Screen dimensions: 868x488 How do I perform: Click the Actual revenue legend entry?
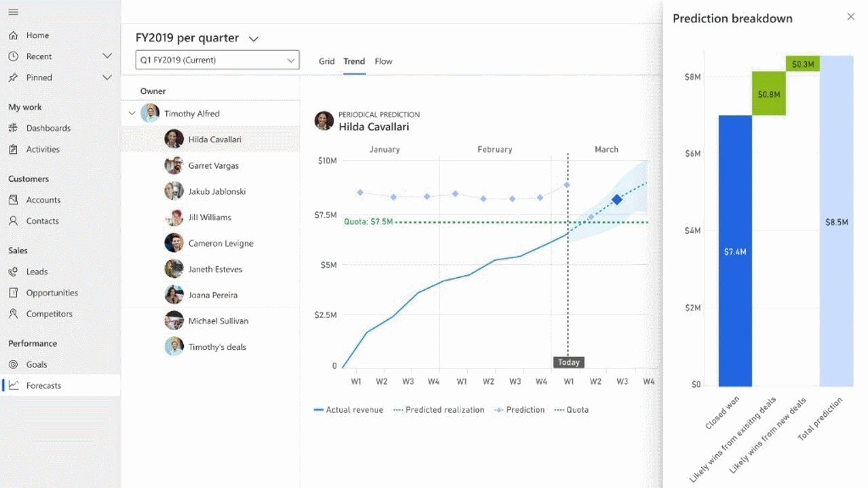(349, 410)
